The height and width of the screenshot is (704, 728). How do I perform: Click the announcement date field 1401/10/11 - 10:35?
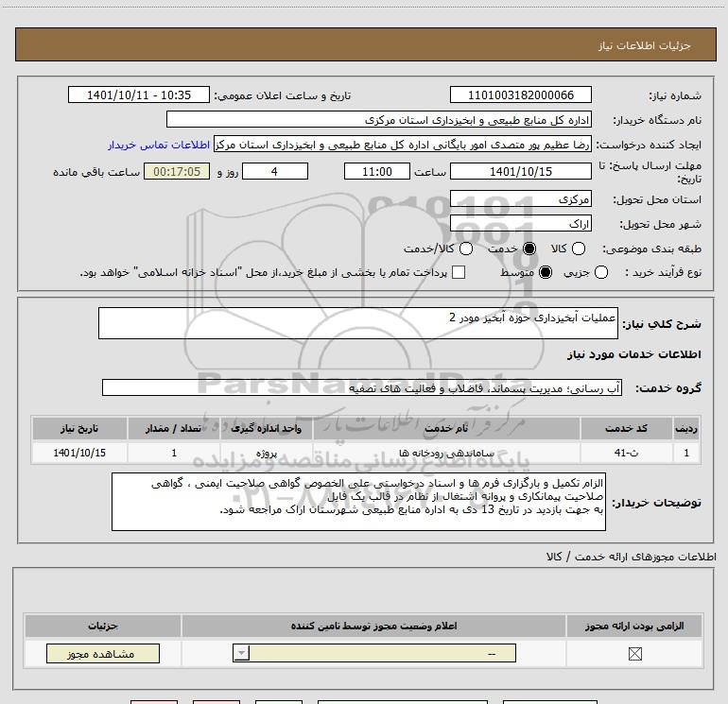coord(139,94)
